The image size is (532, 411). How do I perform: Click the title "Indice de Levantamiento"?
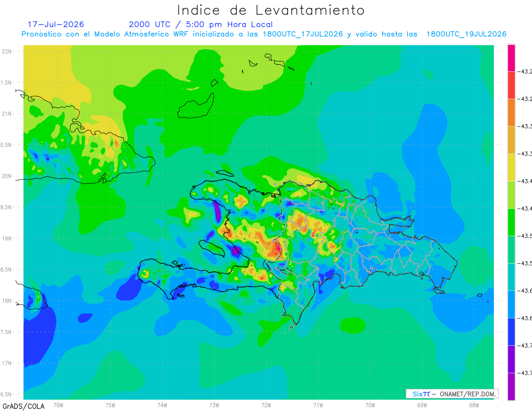[271, 10]
